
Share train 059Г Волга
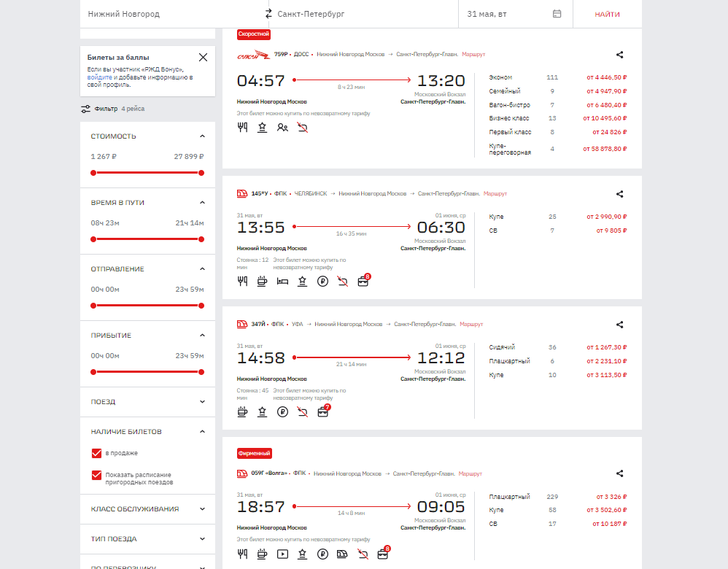click(619, 473)
